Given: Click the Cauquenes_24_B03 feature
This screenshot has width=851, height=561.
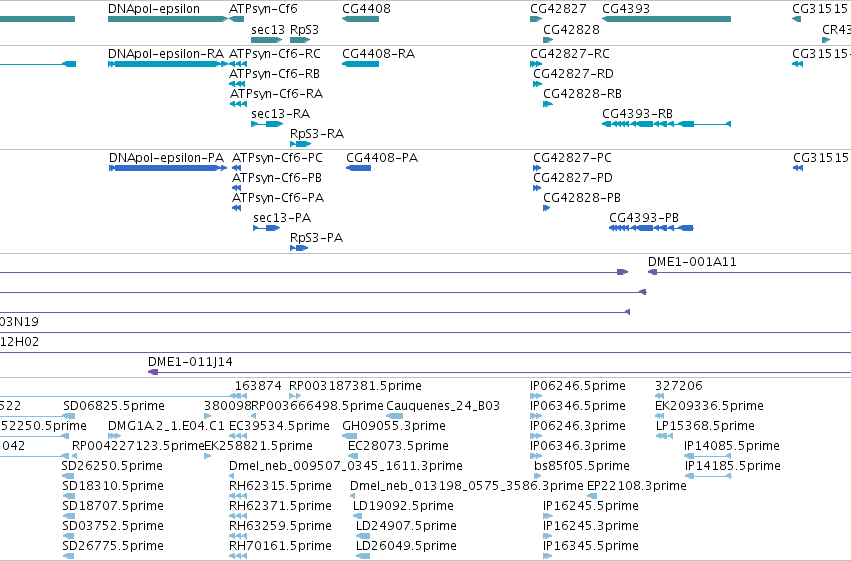Looking at the screenshot, I should click(x=395, y=416).
